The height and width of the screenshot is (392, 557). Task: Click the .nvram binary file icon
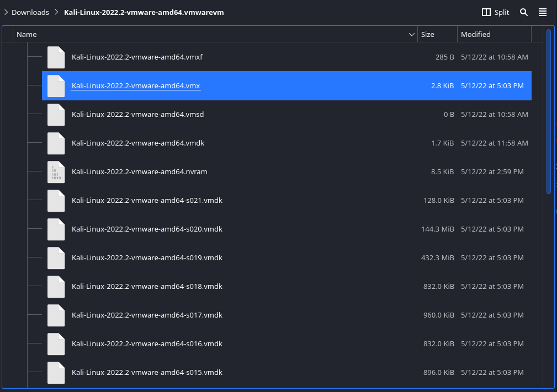coord(56,172)
